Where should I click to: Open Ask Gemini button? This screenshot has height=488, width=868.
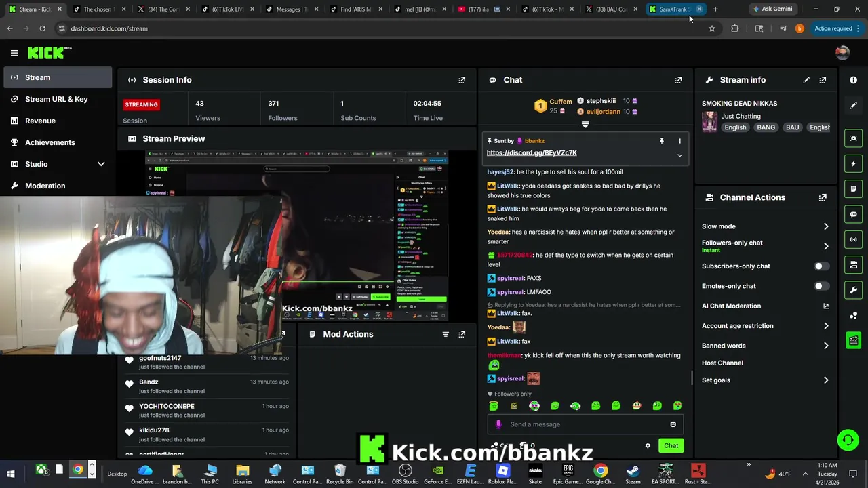coord(772,9)
